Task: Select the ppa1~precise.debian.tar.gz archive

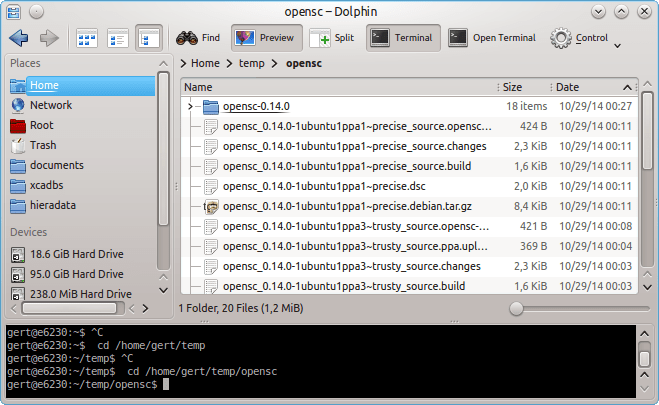Action: point(347,206)
